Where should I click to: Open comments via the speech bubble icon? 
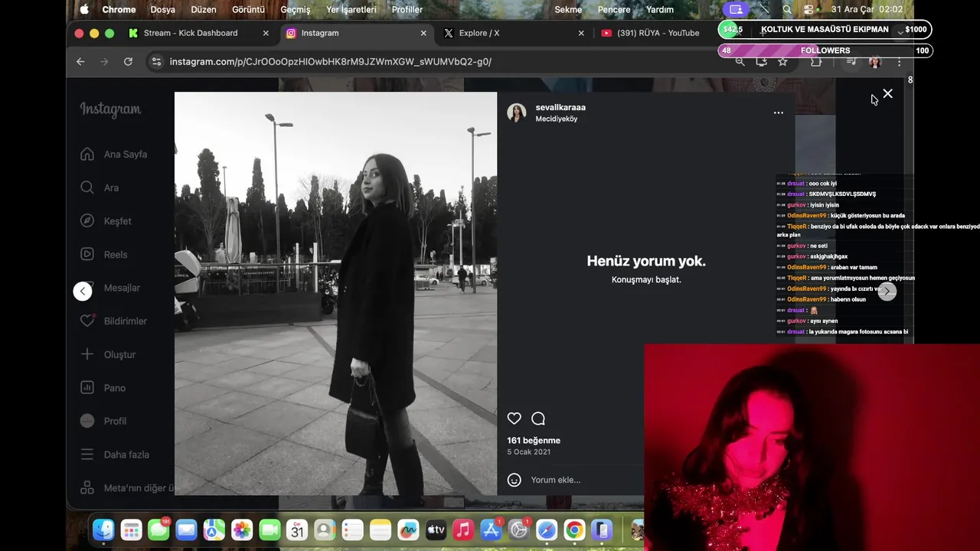point(538,419)
